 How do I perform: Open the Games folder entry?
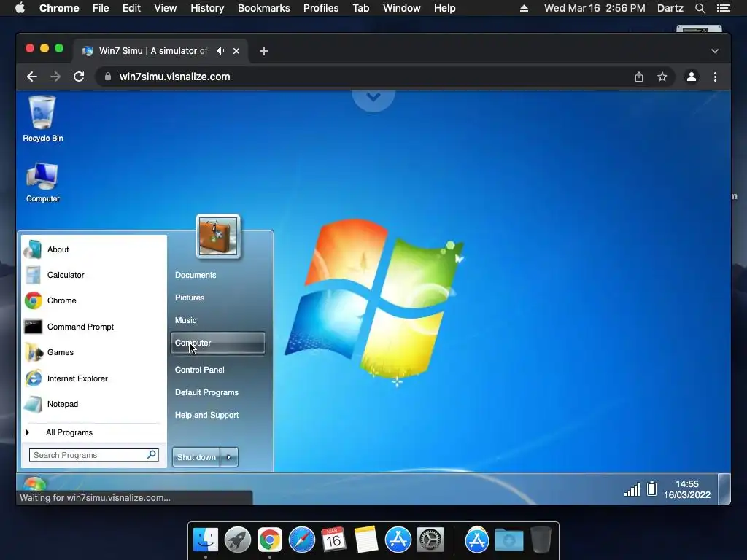tap(60, 352)
